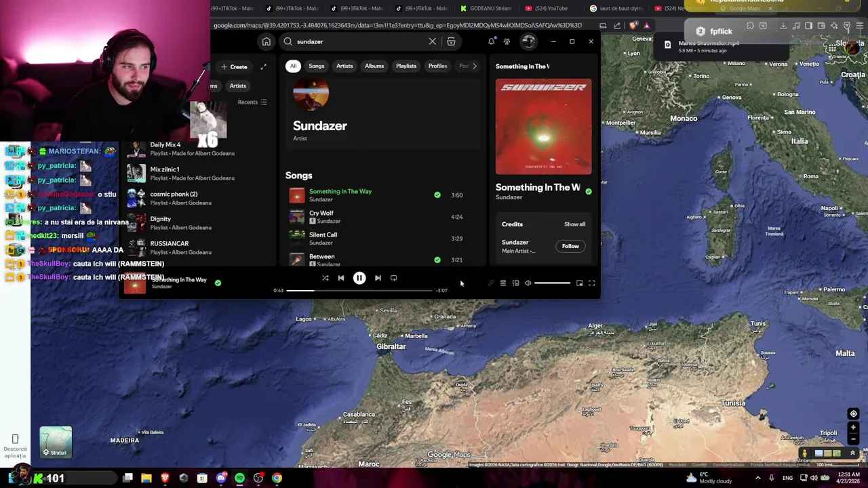Toggle repeat in the Spotify player

pyautogui.click(x=393, y=278)
